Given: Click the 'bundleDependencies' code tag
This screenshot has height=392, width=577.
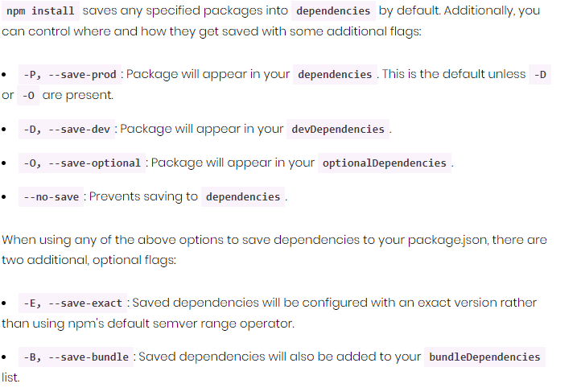Looking at the screenshot, I should point(484,357).
